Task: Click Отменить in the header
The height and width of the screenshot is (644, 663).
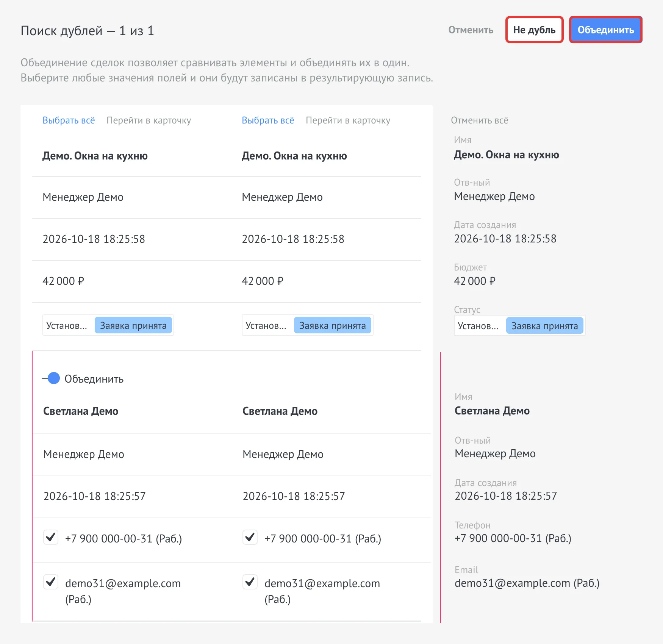Action: coord(471,30)
